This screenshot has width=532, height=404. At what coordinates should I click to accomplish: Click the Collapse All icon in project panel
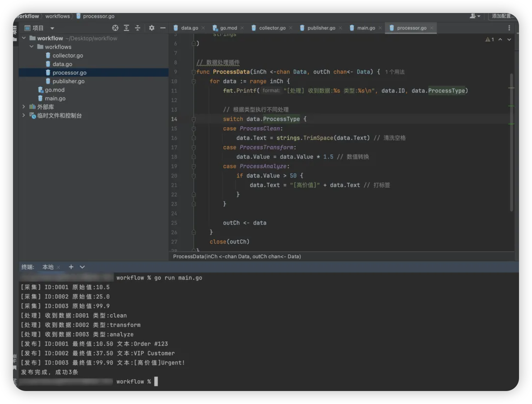coord(138,28)
